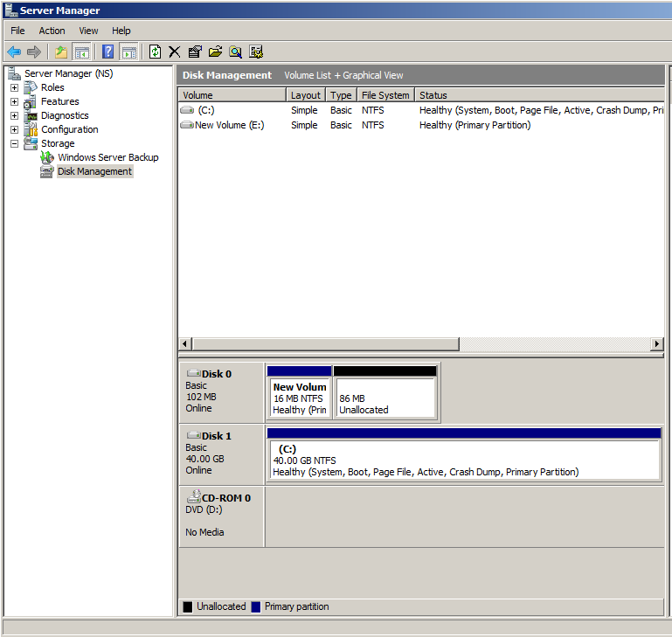Image resolution: width=672 pixels, height=637 pixels.
Task: Go up one level with folder icon
Action: click(61, 52)
